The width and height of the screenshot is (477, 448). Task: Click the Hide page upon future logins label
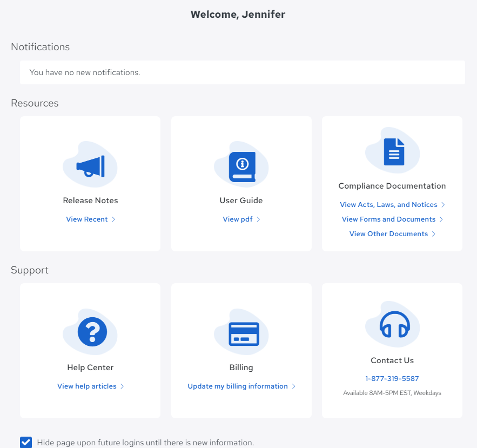pos(145,443)
